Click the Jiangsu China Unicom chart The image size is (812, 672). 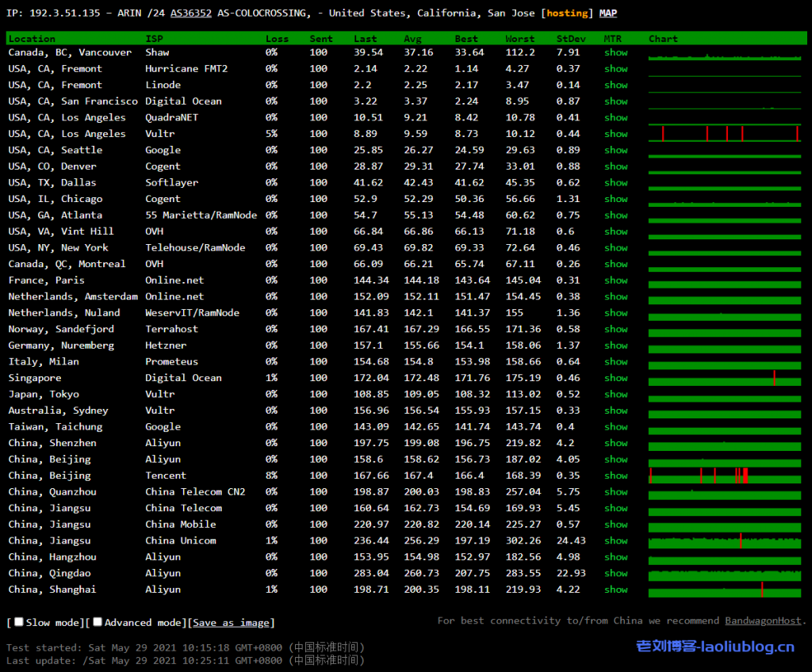point(722,540)
